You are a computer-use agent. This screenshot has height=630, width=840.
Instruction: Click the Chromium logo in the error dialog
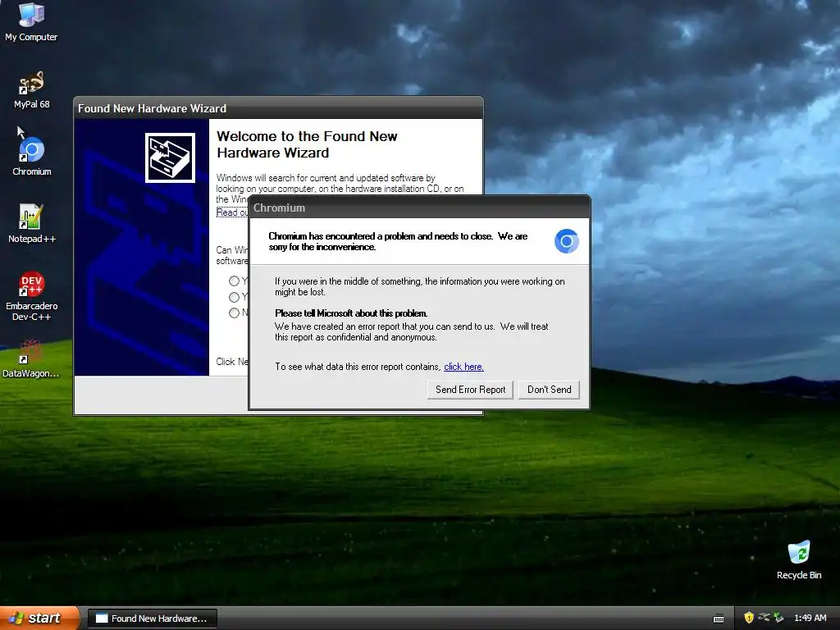566,241
